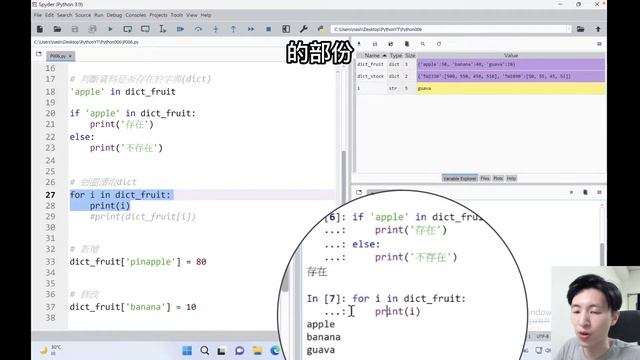Viewport: 640px width, 360px height.
Task: Create a new file from toolbar
Action: click(40, 29)
